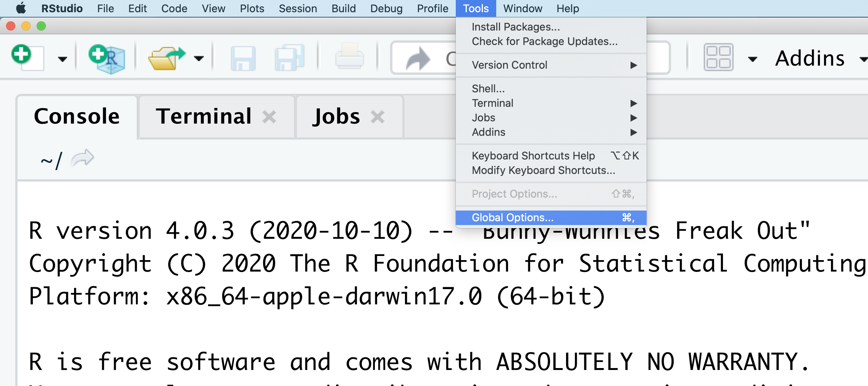Choose Install Packages menu entry
Viewport: 868px width, 386px height.
tap(516, 27)
